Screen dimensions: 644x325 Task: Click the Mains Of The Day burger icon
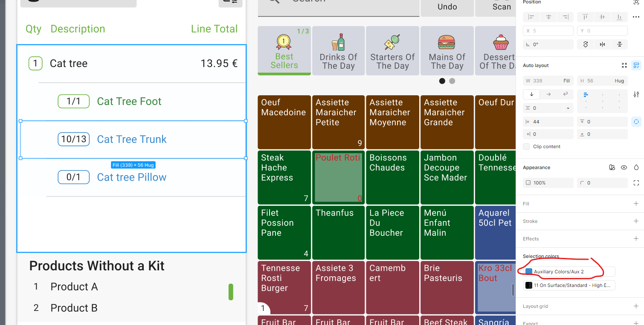(447, 42)
